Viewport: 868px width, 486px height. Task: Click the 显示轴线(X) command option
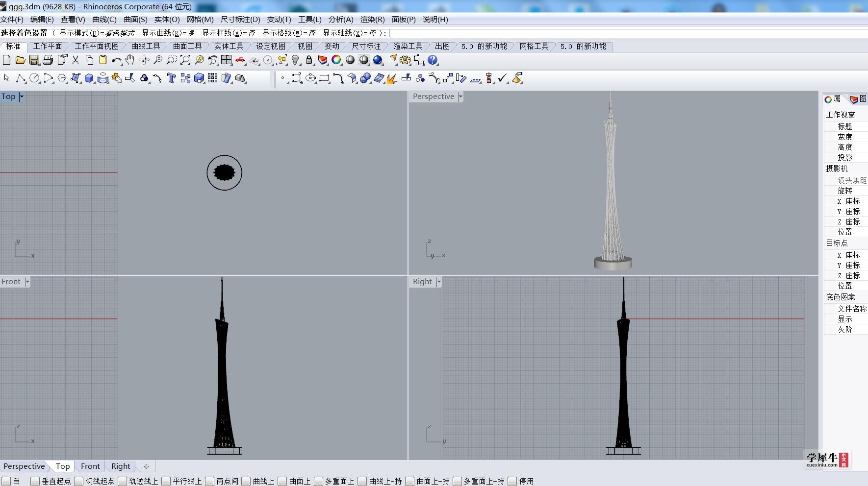[350, 33]
